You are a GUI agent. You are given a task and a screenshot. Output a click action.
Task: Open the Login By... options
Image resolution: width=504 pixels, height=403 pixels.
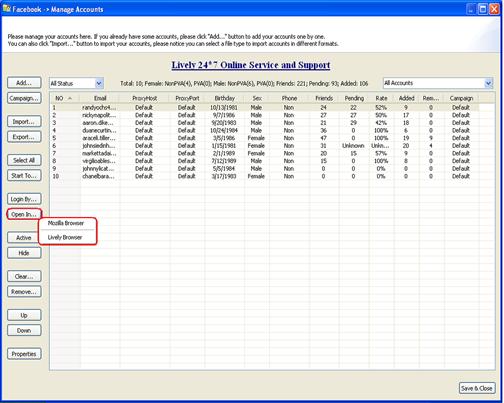24,199
